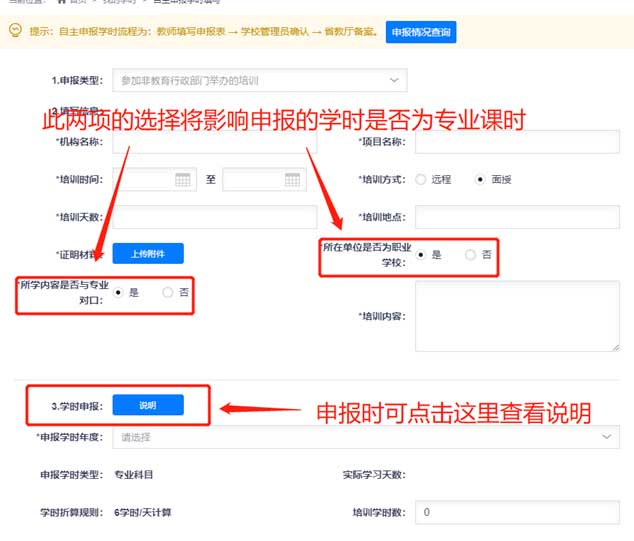Choose 否 for 所学内容是否与专业对口
The width and height of the screenshot is (634, 541).
pyautogui.click(x=168, y=292)
